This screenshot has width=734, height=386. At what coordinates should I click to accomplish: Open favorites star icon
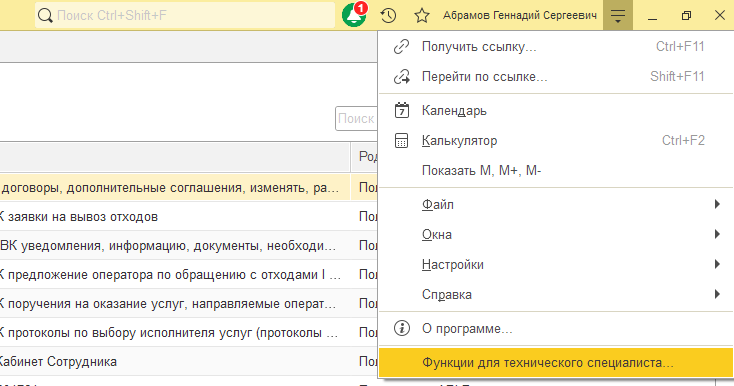pyautogui.click(x=422, y=15)
